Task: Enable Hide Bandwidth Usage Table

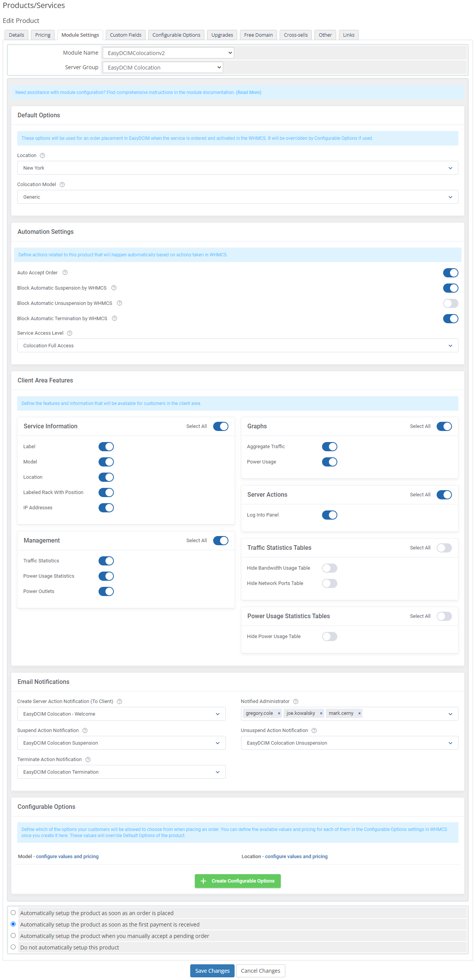Action: [x=329, y=568]
